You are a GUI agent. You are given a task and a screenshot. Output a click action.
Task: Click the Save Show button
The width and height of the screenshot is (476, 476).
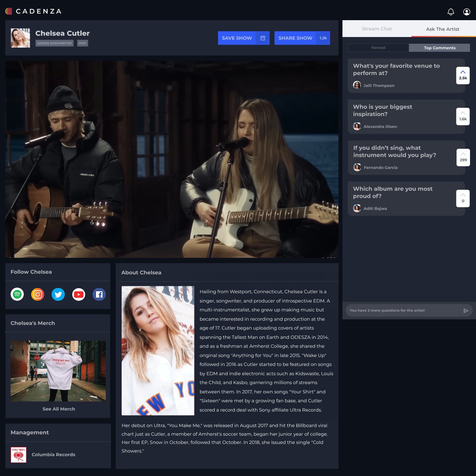pos(237,38)
